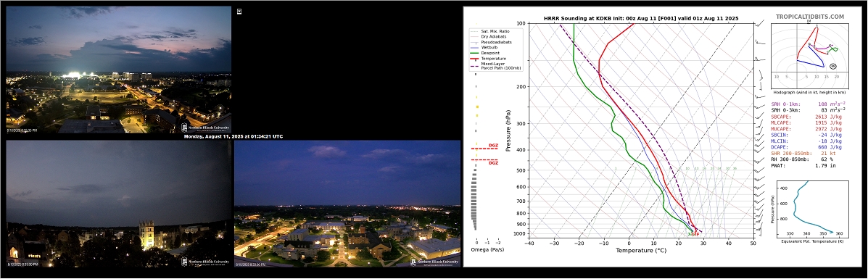Screen dimensions: 868x279
Task: Open the bottom-left castle tower webcam image
Action: tap(118, 204)
